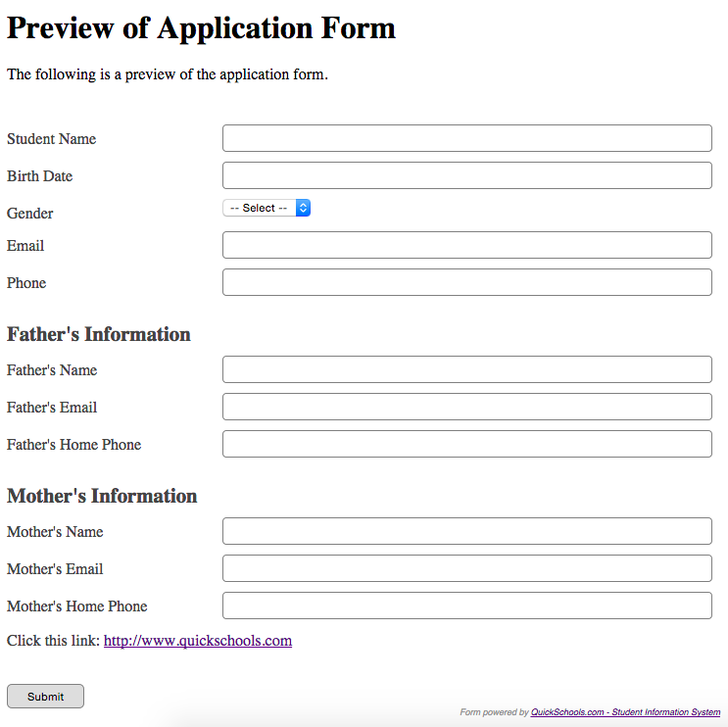Select the Mother's Name input box

coord(466,531)
